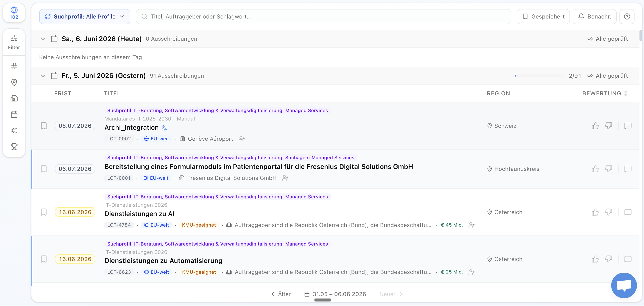Assign a user to the LOT-4784 tender

[x=471, y=225]
